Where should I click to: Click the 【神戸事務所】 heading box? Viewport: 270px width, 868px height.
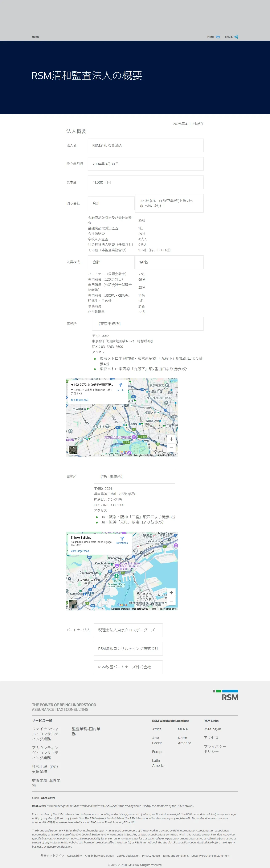134,477
